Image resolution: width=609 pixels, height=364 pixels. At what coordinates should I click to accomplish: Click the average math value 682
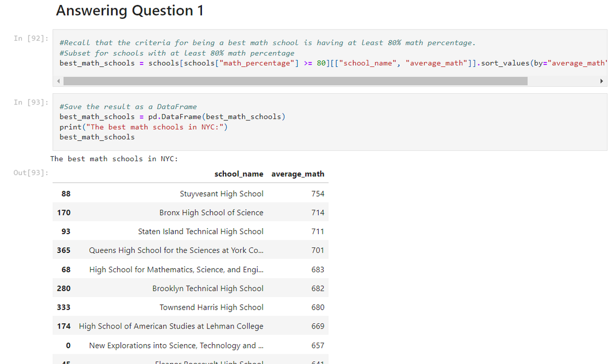tap(318, 288)
